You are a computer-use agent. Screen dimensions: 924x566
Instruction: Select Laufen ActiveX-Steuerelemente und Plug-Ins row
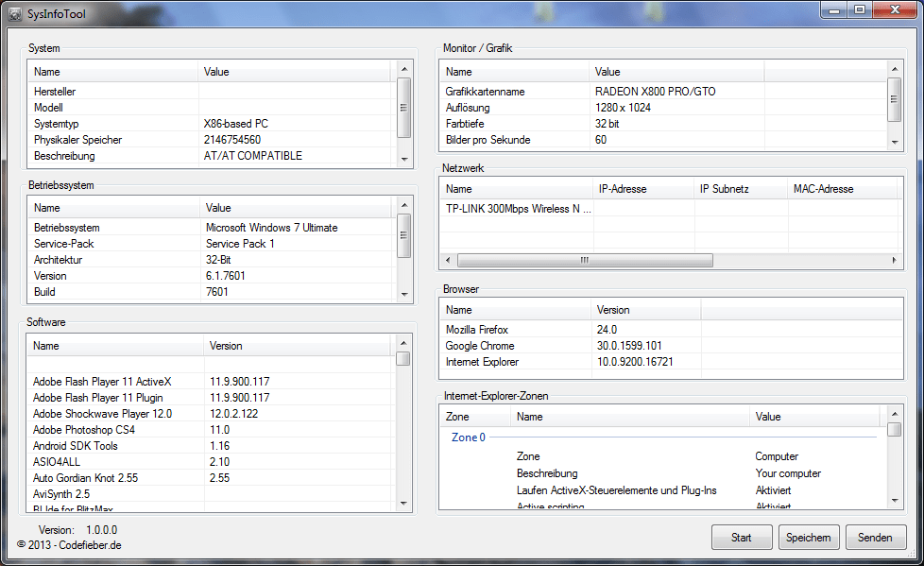[x=663, y=490]
